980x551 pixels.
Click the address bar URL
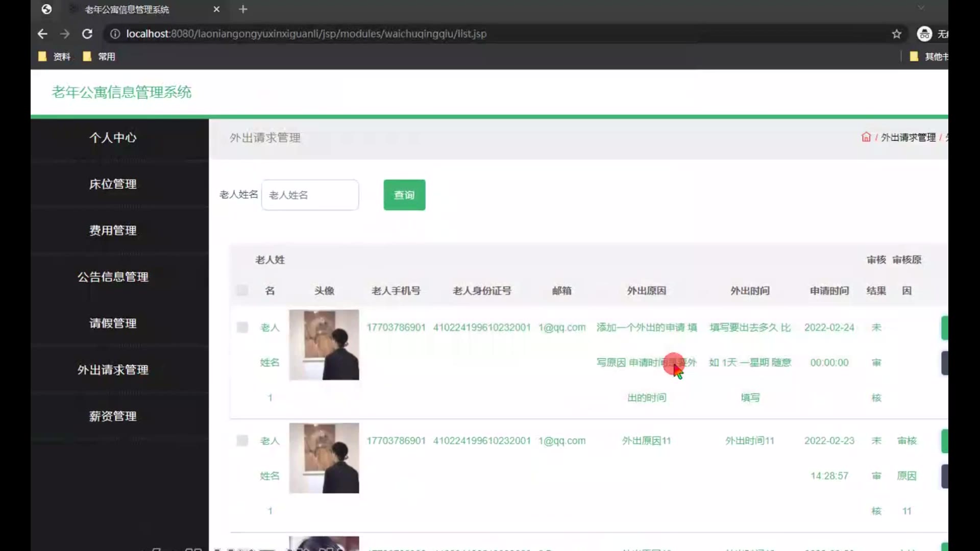click(306, 34)
